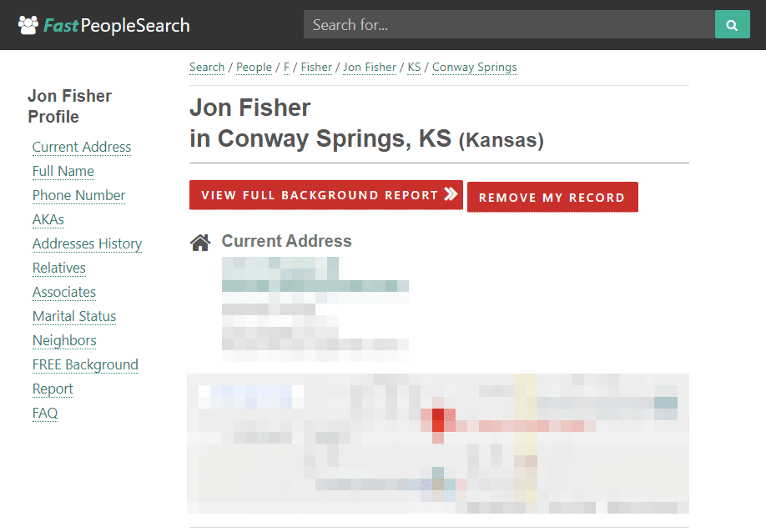The height and width of the screenshot is (532, 766).
Task: Jump to Current Address in sidebar
Action: click(82, 147)
